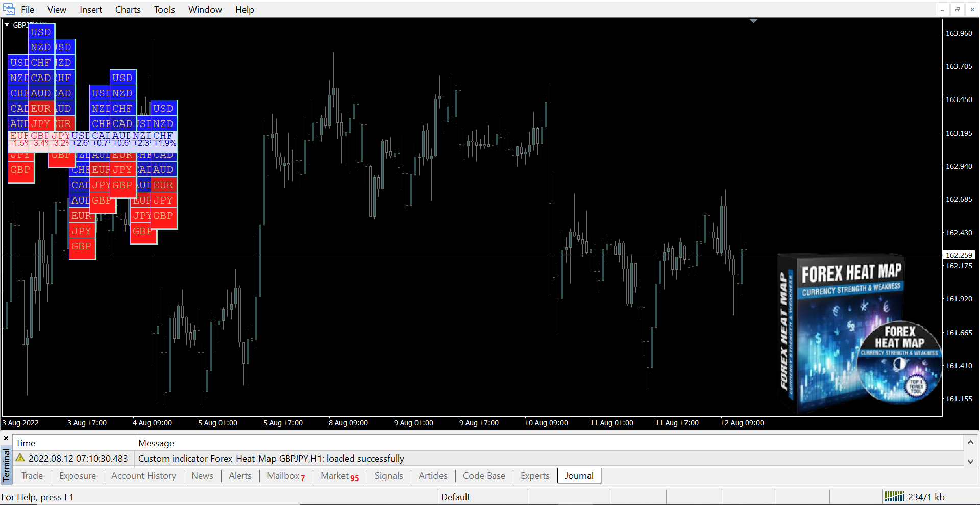Screen dimensions: 980x505
Task: Open the Market tab with 95 items
Action: pyautogui.click(x=339, y=476)
